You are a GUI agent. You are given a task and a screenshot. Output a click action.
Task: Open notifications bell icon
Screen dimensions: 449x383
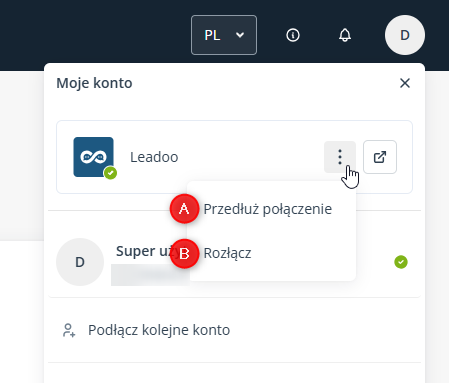point(345,35)
